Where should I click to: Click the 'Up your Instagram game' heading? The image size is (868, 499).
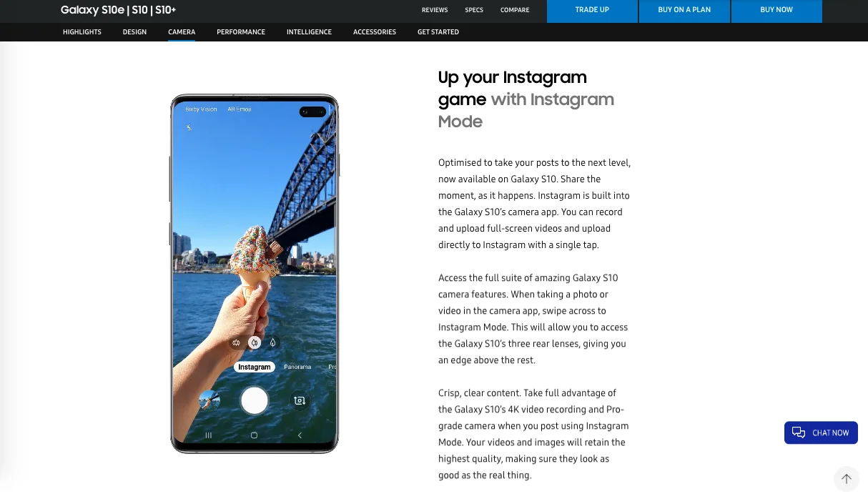pyautogui.click(x=526, y=99)
